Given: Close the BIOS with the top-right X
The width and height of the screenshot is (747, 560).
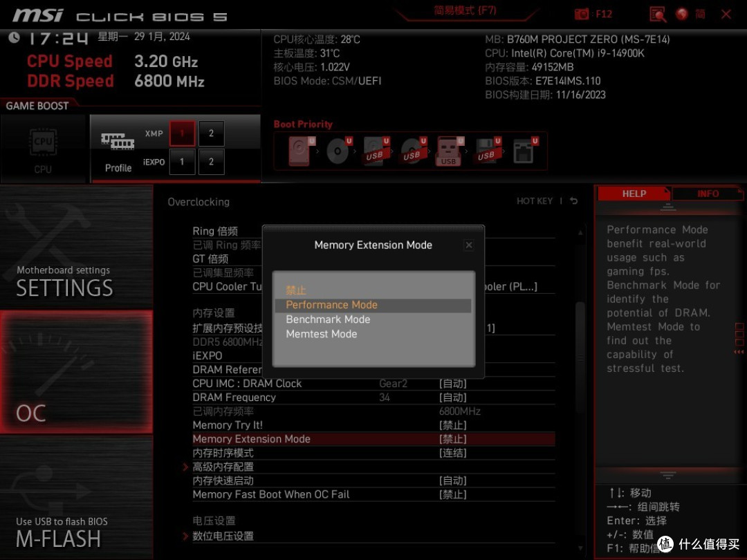Looking at the screenshot, I should pyautogui.click(x=726, y=15).
